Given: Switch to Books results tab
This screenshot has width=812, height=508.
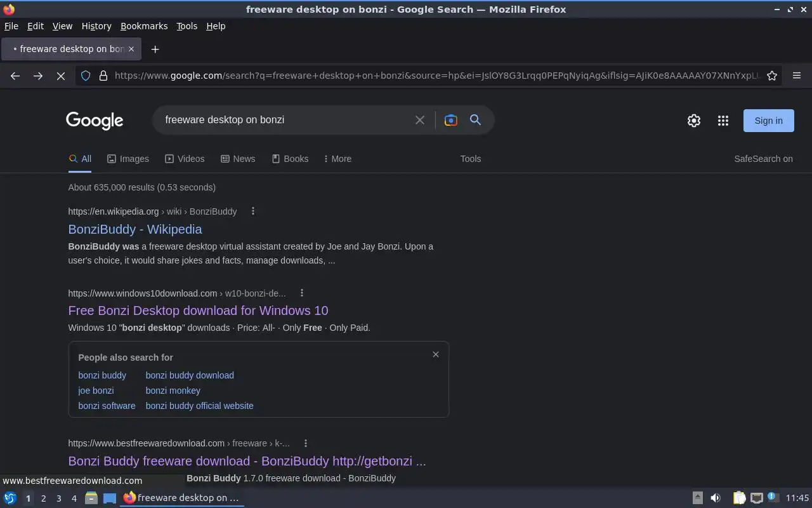Looking at the screenshot, I should pos(290,159).
